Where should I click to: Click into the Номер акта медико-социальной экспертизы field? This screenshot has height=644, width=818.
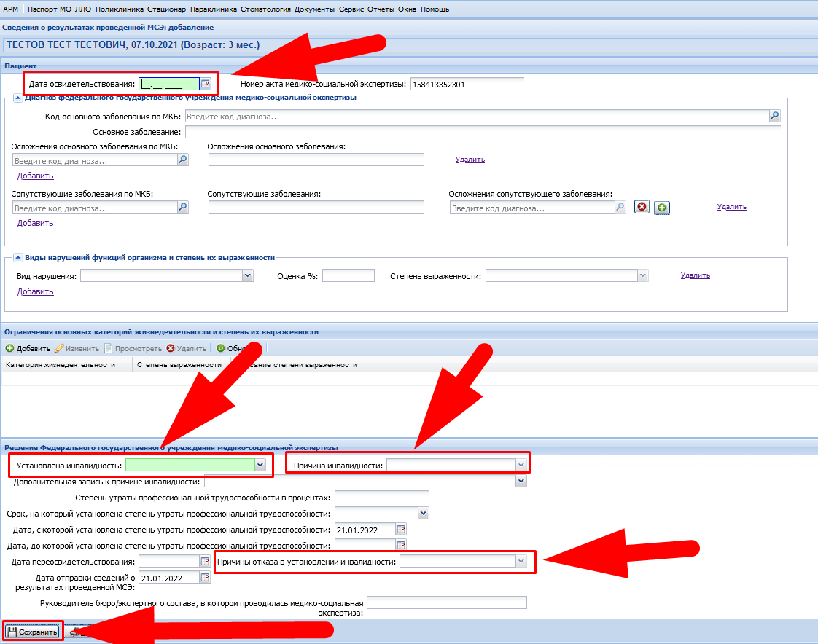tap(467, 85)
